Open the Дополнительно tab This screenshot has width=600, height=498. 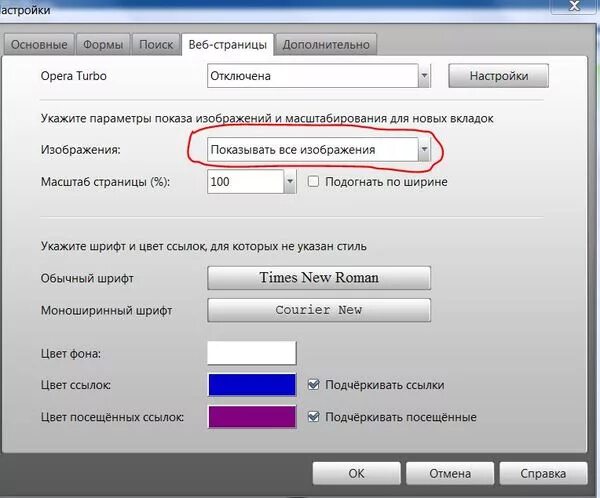tap(326, 44)
